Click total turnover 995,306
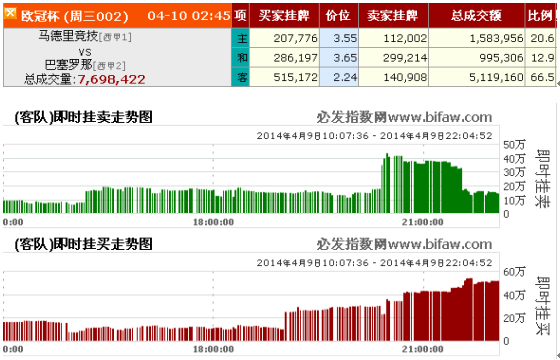This screenshot has height=360, width=560. [501, 58]
